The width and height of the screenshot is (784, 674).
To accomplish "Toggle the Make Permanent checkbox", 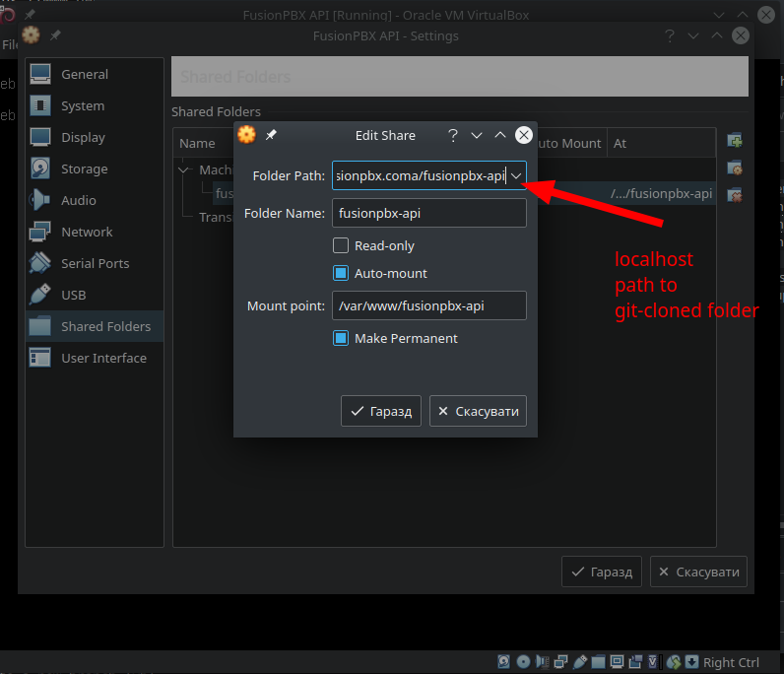I will tap(341, 338).
